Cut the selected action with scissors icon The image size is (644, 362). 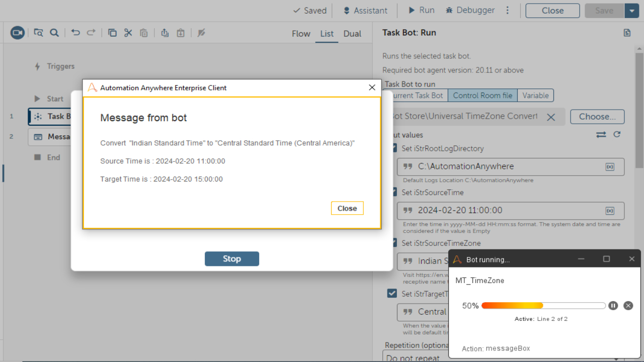click(128, 33)
